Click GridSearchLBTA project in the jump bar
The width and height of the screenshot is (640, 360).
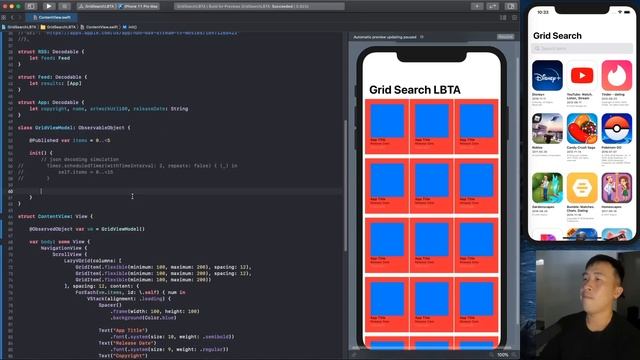tap(19, 27)
